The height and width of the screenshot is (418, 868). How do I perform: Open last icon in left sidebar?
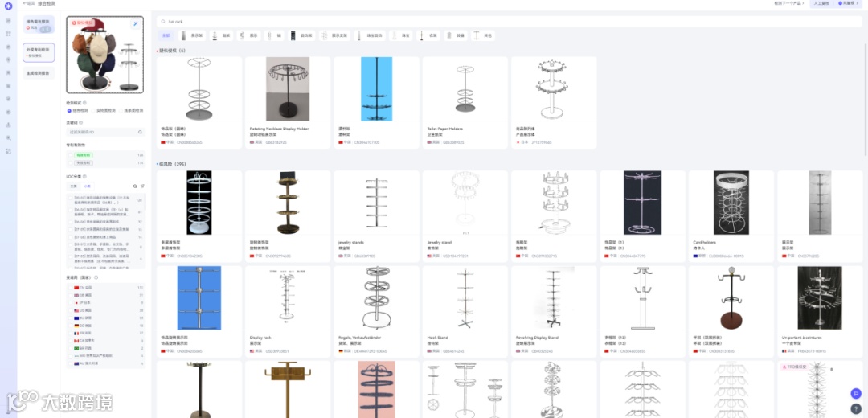pyautogui.click(x=8, y=150)
